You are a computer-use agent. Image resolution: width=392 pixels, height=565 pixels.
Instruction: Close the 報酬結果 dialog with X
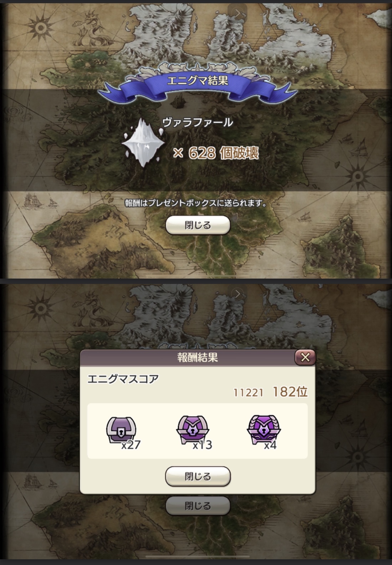click(x=305, y=357)
